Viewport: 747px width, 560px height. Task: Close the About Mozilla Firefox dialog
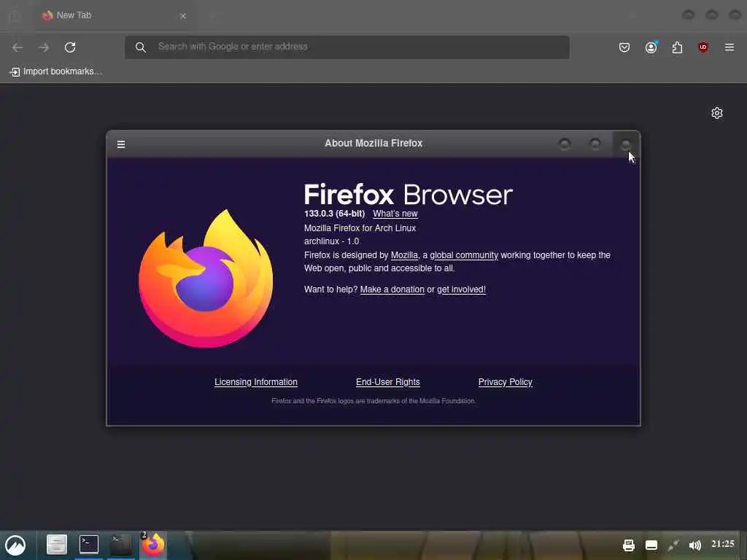click(625, 144)
